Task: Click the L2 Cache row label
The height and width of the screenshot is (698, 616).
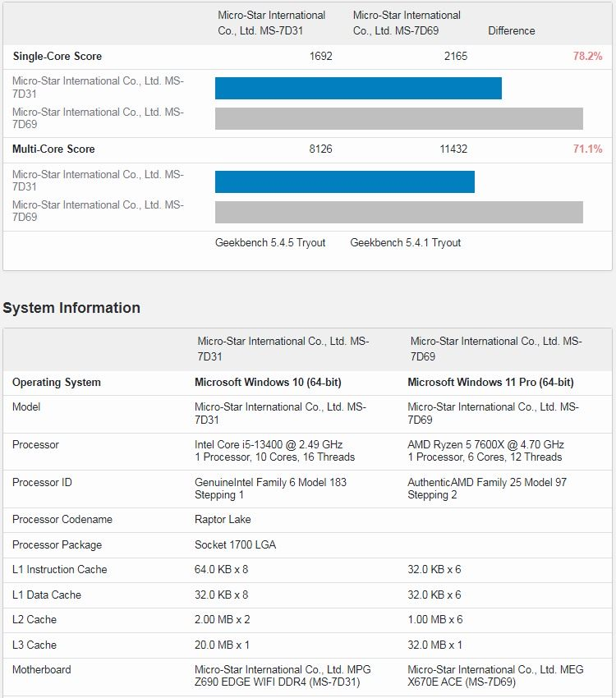Action: 34,620
